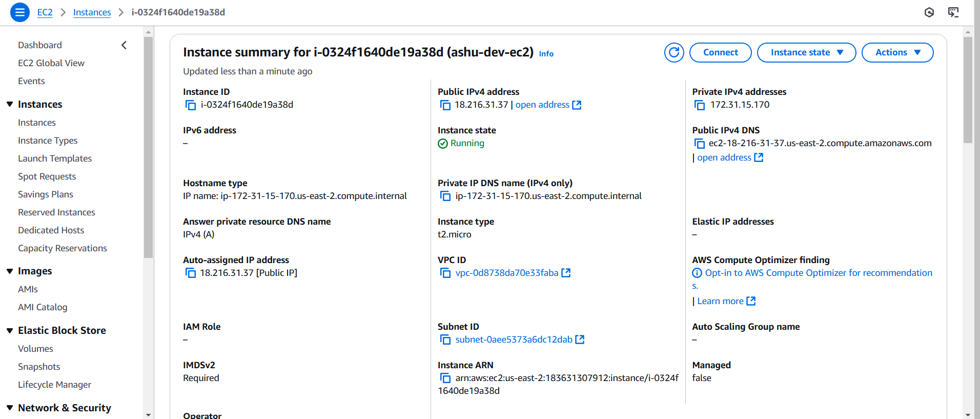The image size is (980, 419).
Task: Click the sidebar vertical scrollbar
Action: 149,148
